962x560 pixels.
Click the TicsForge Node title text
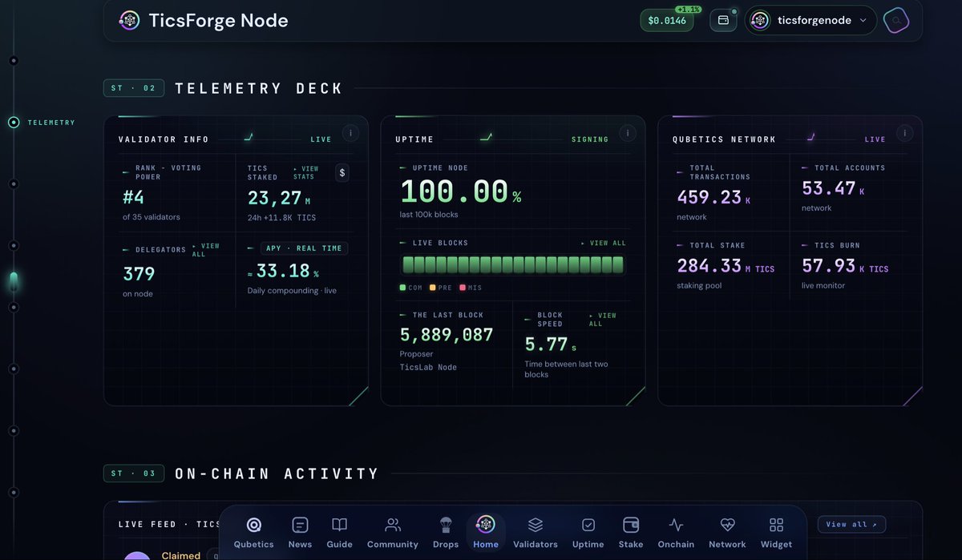click(x=218, y=21)
